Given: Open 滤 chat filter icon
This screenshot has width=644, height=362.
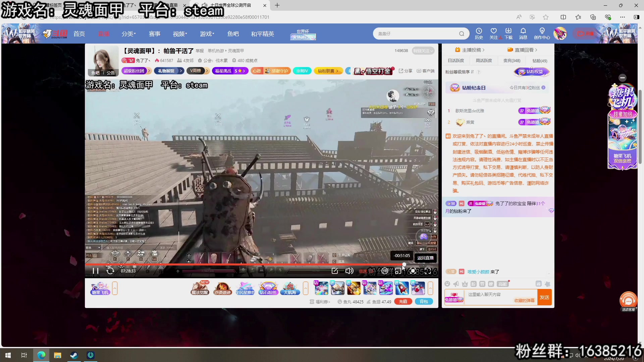Looking at the screenshot, I should [538, 284].
